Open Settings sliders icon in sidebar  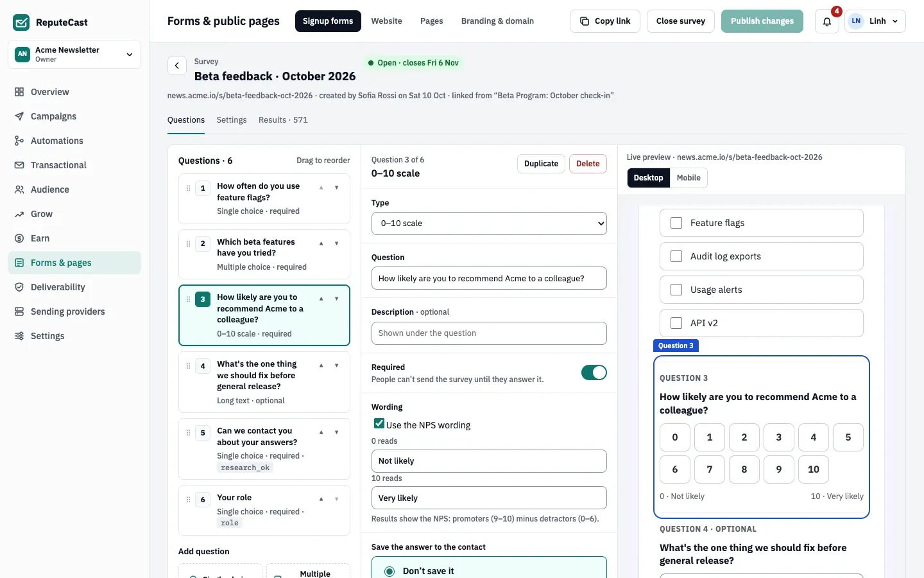pos(19,336)
